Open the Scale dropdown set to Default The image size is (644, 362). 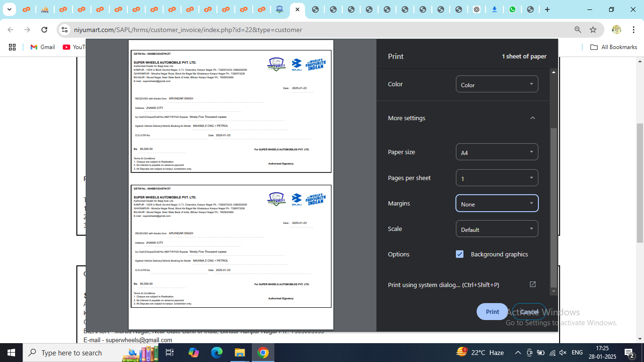[x=496, y=229]
